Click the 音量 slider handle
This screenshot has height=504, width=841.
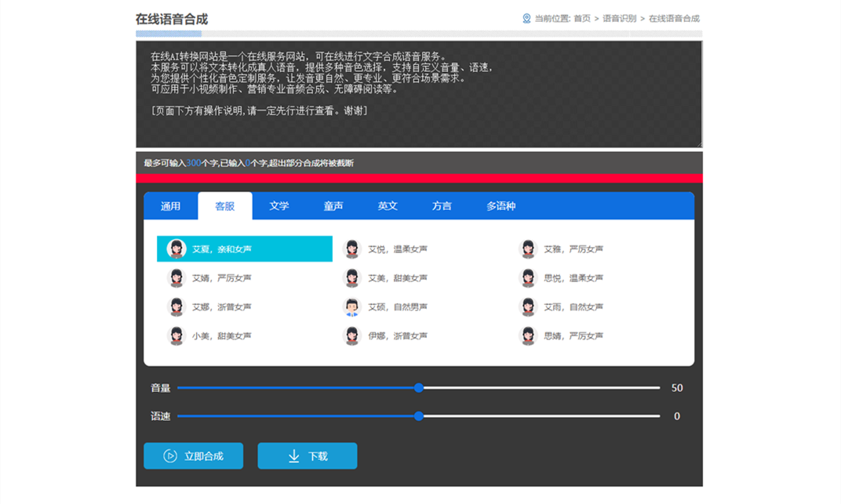click(x=419, y=388)
